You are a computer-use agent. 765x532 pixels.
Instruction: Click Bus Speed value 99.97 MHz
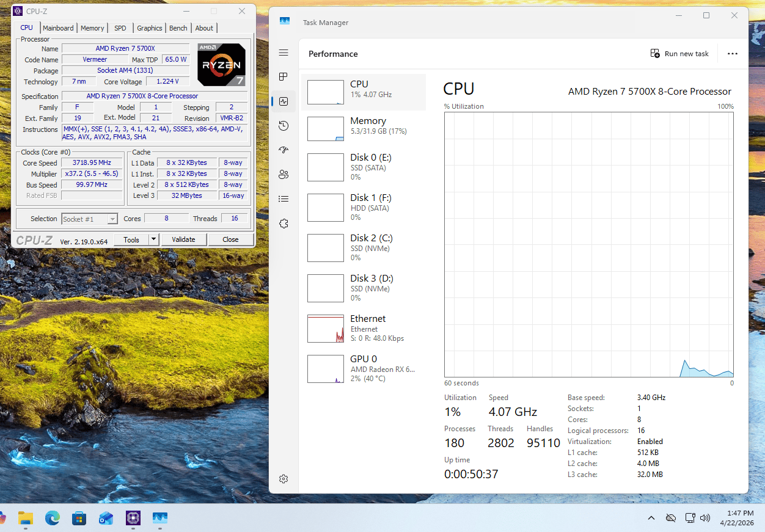(92, 185)
